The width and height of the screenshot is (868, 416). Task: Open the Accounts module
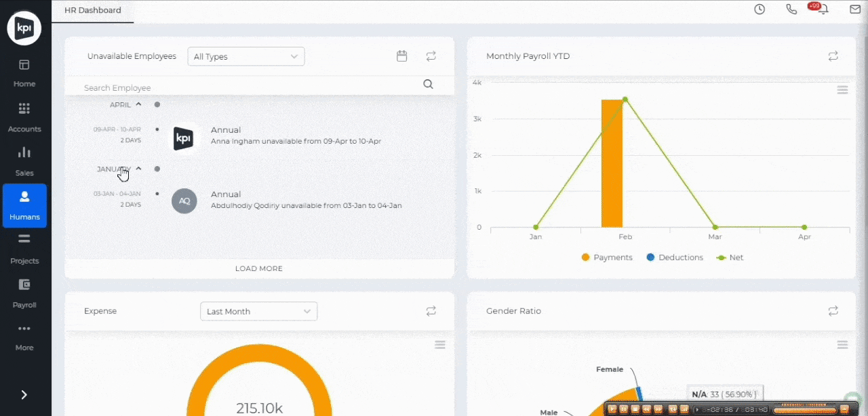(24, 118)
